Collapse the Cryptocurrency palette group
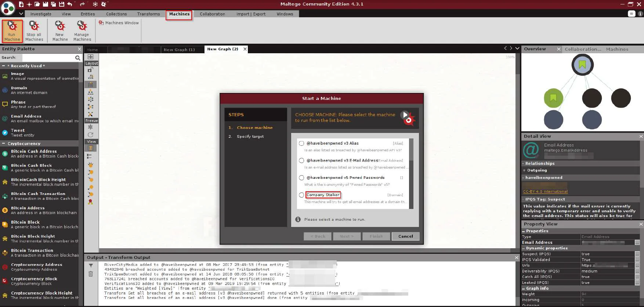 coord(3,144)
